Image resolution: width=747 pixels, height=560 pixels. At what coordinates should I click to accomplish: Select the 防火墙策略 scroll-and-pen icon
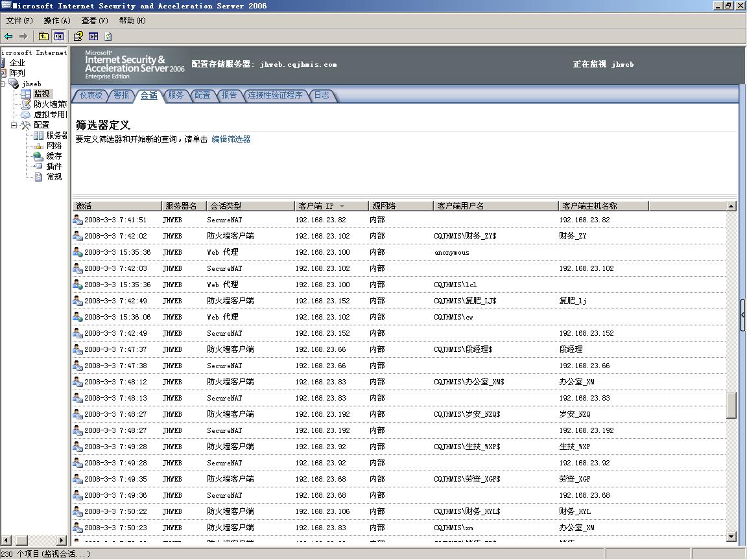pos(26,104)
